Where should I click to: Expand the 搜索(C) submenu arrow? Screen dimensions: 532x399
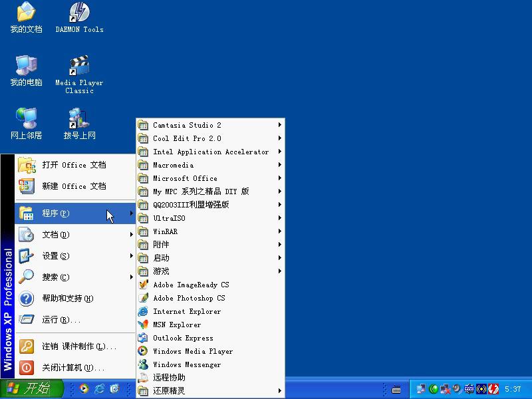[131, 277]
